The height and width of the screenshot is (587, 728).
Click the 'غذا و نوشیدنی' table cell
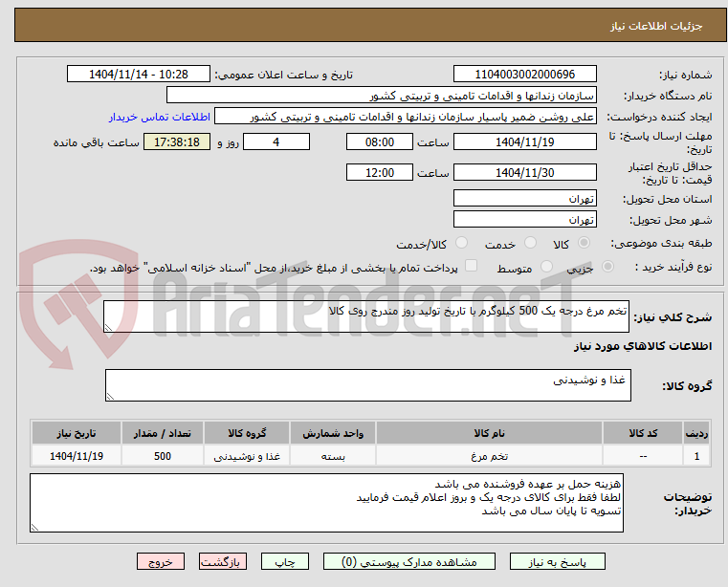click(x=247, y=456)
